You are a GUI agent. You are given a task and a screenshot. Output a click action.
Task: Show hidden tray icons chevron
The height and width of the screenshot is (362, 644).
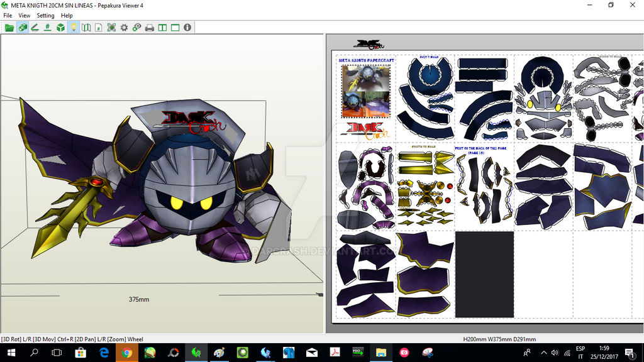tap(544, 353)
